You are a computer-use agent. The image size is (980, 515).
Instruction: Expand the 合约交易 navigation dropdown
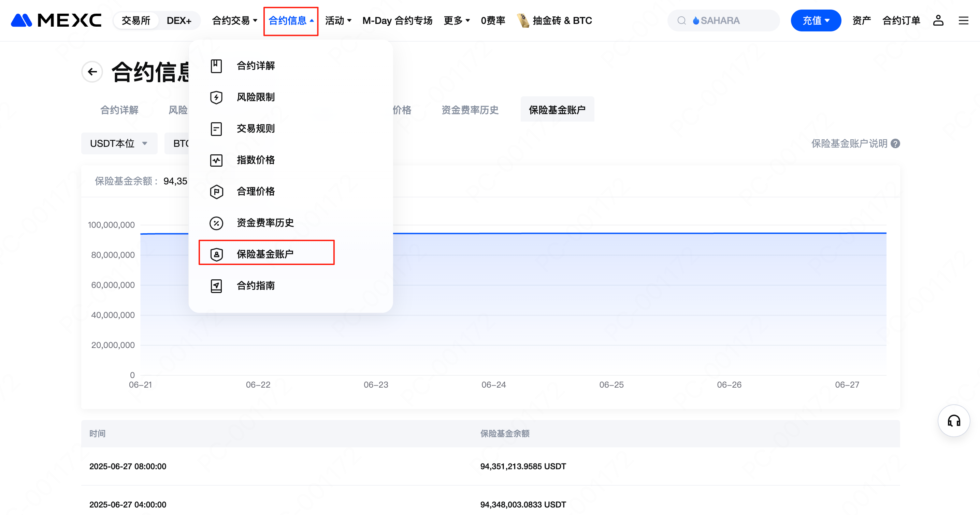(x=234, y=20)
